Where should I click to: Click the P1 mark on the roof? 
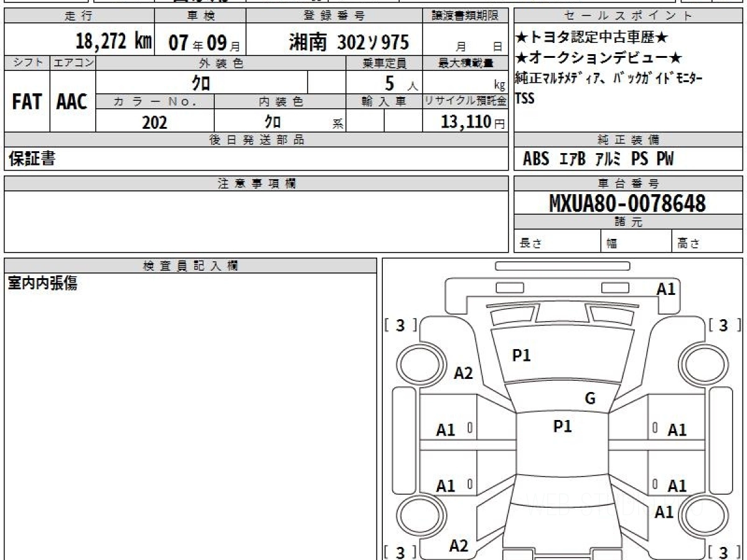[x=563, y=426]
